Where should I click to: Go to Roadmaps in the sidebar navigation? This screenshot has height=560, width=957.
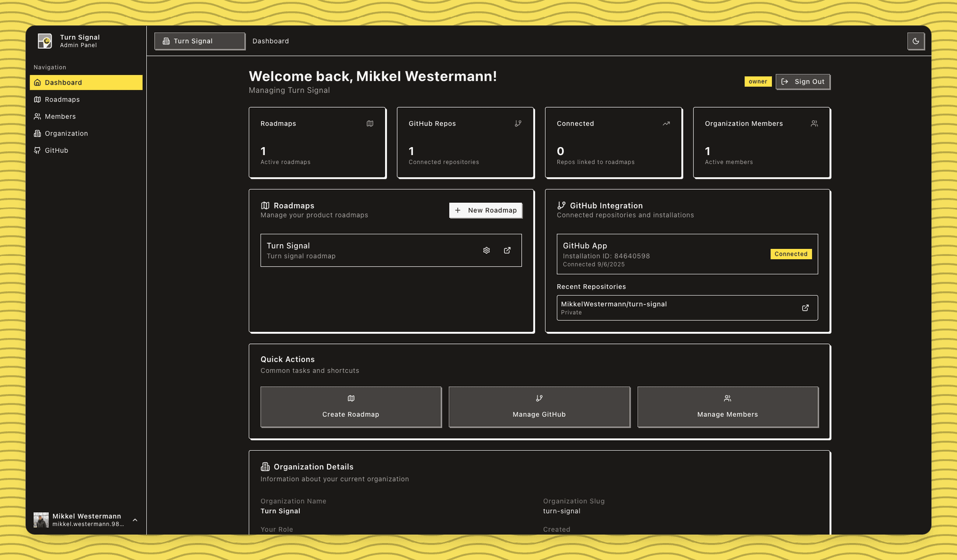[x=62, y=100]
